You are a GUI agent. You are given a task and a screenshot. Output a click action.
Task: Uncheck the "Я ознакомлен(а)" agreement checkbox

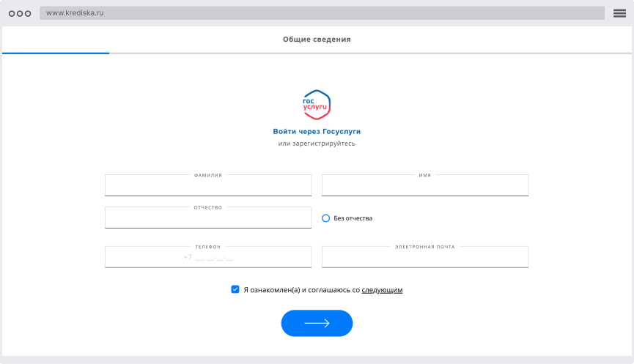tap(235, 289)
